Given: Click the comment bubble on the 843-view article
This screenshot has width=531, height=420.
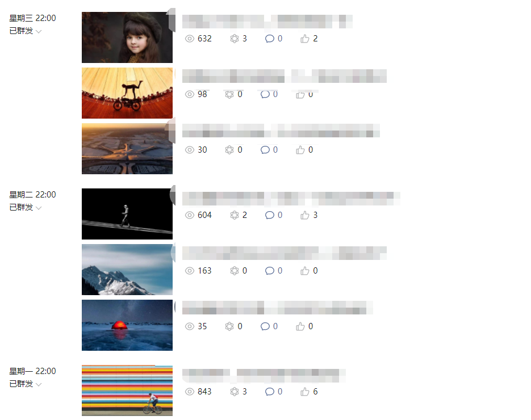Looking at the screenshot, I should 270,392.
